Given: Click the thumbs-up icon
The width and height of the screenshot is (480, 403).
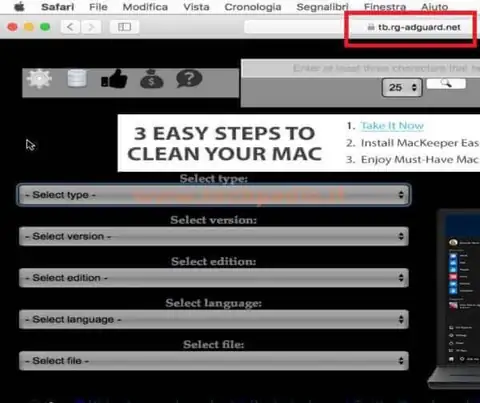Looking at the screenshot, I should (114, 79).
